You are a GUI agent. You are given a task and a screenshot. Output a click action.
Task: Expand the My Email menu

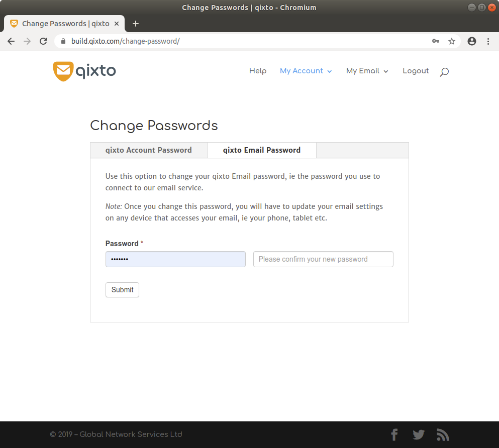[367, 71]
